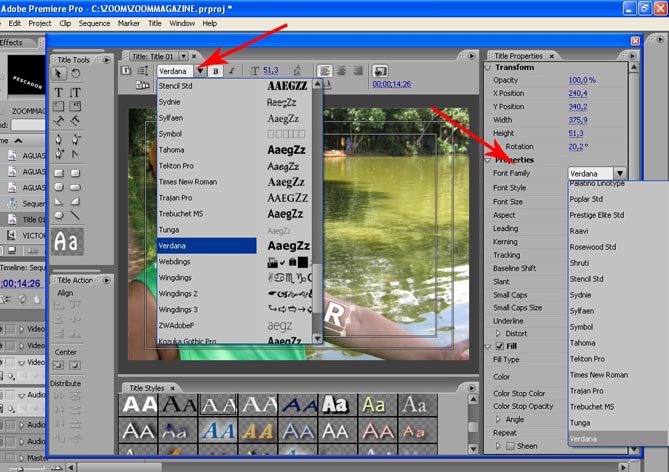The width and height of the screenshot is (669, 472).
Task: Select the Selection arrow tool
Action: [x=59, y=74]
